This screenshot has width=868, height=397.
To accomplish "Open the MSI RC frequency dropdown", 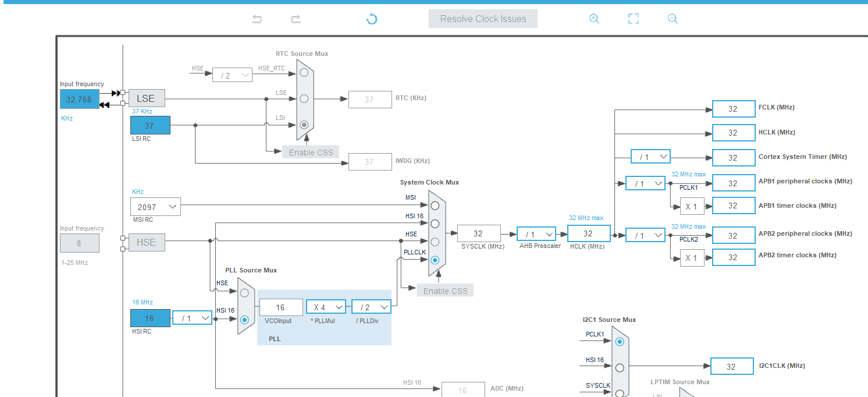I will tap(155, 206).
